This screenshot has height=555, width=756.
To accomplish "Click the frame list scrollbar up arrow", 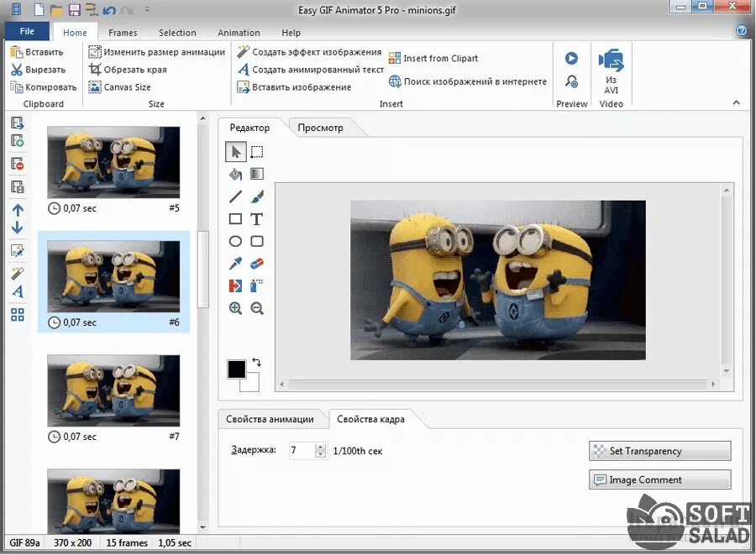I will click(x=203, y=118).
